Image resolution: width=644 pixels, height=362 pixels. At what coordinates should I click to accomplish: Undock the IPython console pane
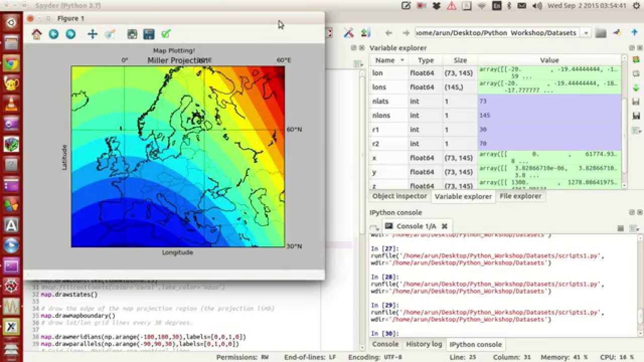(x=631, y=213)
